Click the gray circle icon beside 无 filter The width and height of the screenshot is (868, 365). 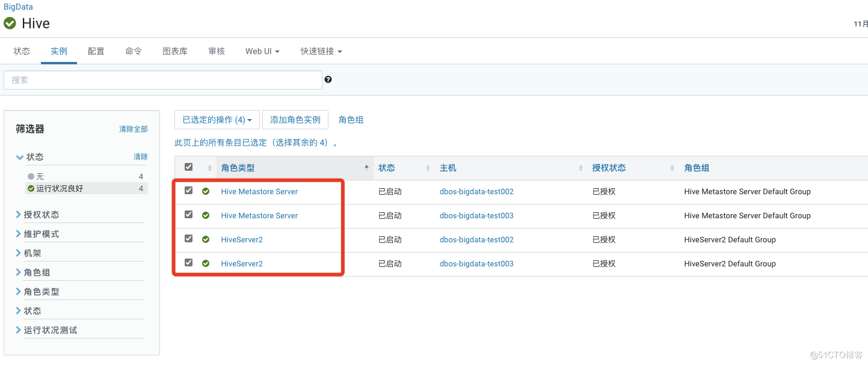[x=31, y=177]
